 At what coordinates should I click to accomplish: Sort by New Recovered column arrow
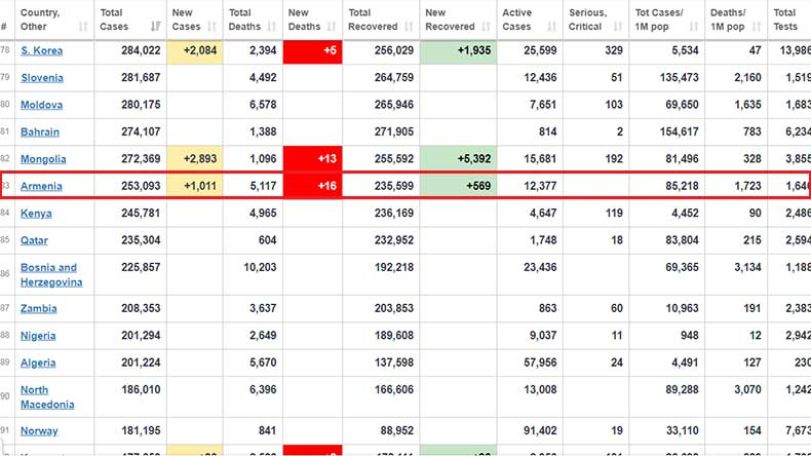(x=486, y=26)
